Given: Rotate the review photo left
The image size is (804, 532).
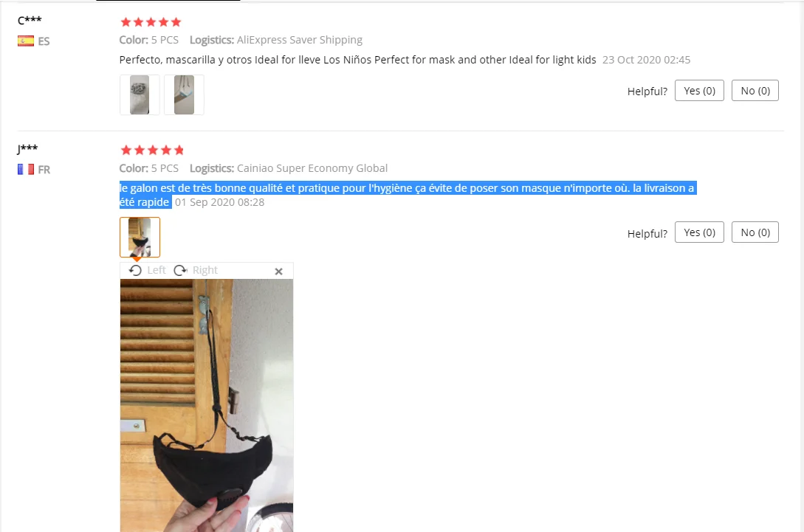Looking at the screenshot, I should click(x=148, y=270).
